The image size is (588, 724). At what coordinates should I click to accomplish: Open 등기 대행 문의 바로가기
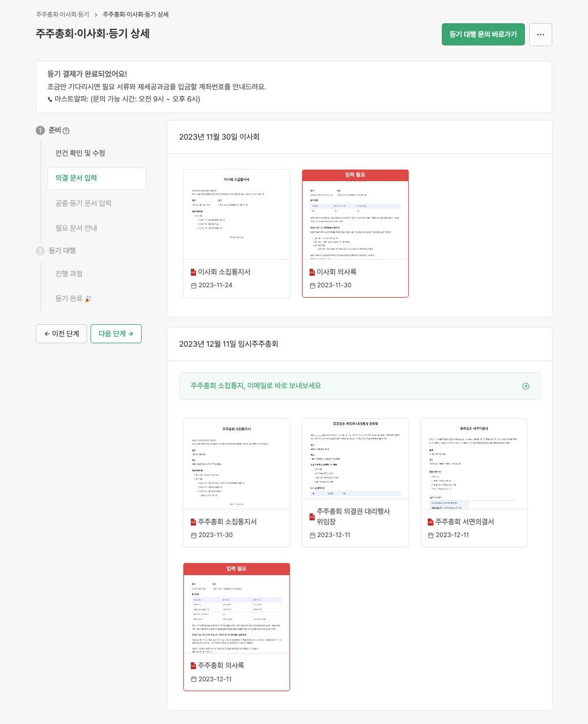click(x=483, y=35)
